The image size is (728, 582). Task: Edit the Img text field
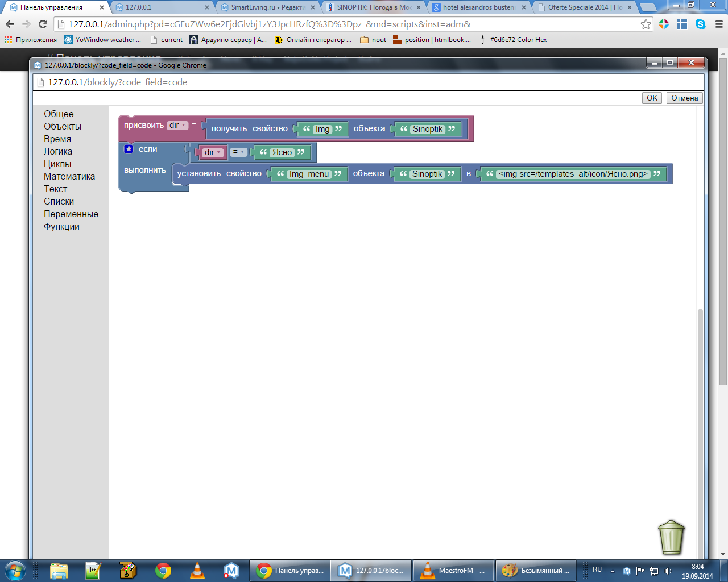click(x=322, y=129)
